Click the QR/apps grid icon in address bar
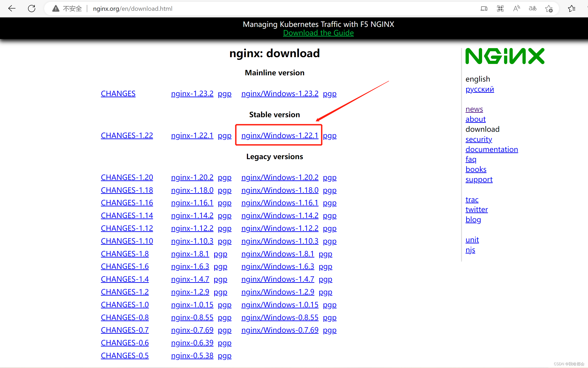This screenshot has height=368, width=588. click(x=500, y=9)
